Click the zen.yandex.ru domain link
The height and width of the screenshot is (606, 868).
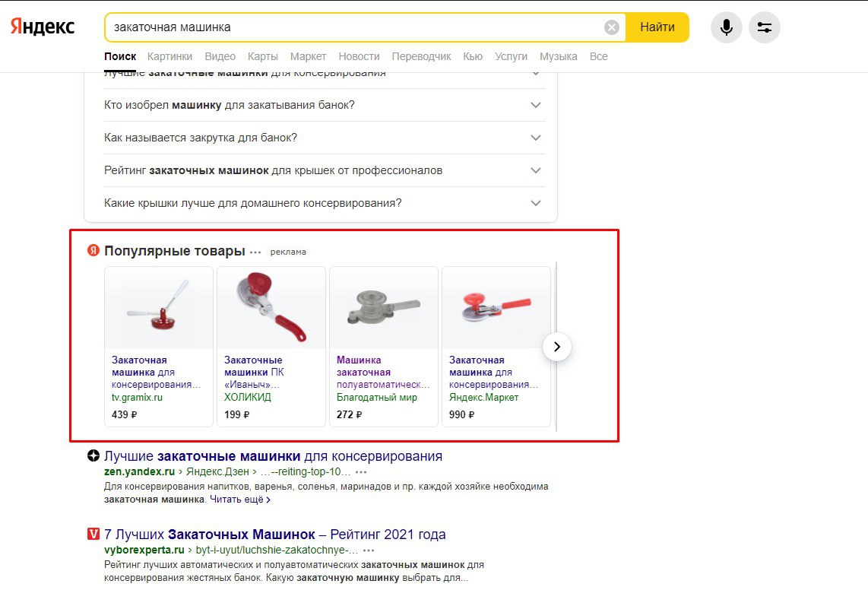[140, 472]
